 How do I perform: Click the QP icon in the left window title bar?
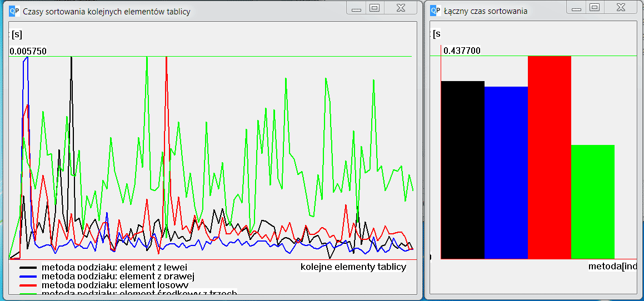pyautogui.click(x=14, y=11)
